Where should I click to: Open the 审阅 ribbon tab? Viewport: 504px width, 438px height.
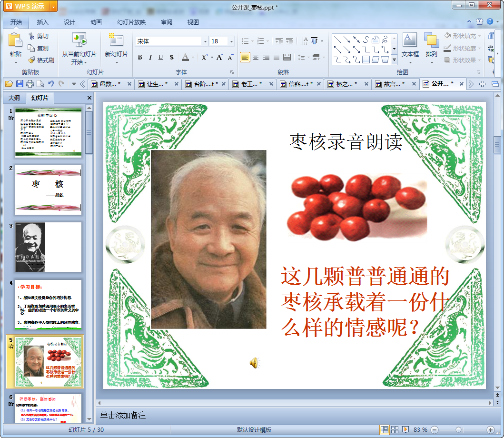tap(167, 22)
